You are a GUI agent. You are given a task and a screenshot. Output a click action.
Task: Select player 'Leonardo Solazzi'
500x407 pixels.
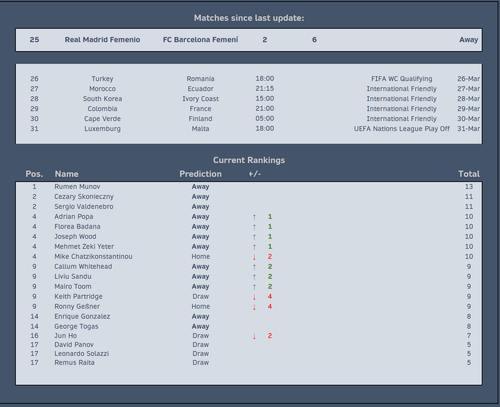tap(82, 354)
